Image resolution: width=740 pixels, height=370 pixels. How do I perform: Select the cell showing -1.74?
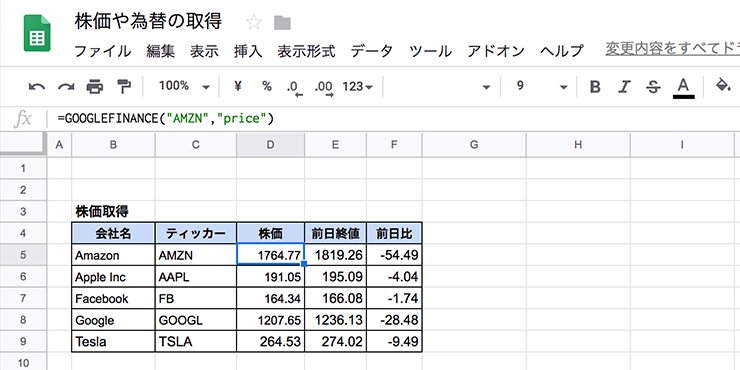394,298
